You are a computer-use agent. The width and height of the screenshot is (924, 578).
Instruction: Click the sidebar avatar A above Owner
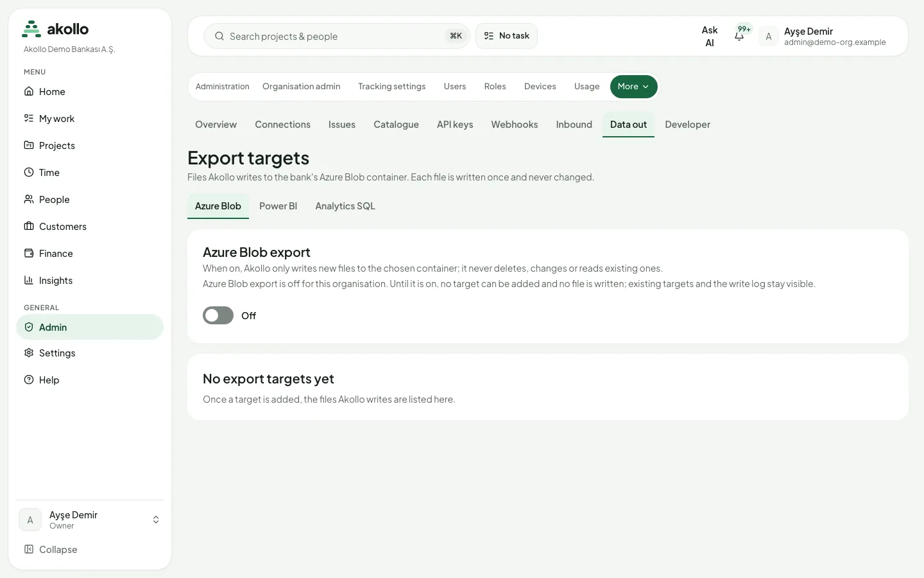tap(30, 520)
